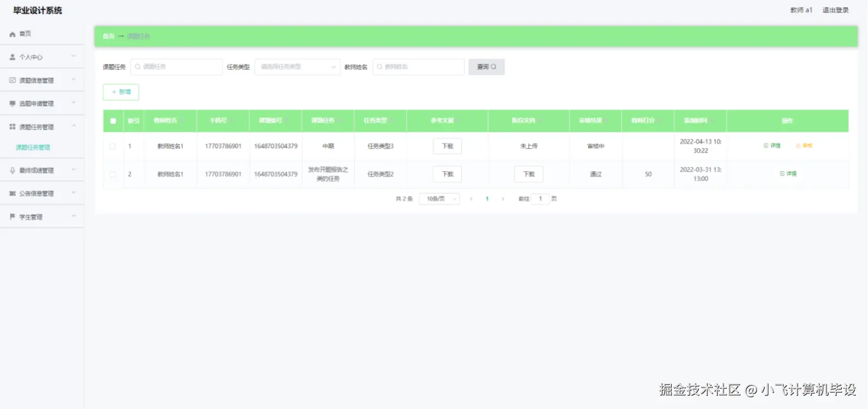The image size is (868, 409).
Task: Expand 最终成绩管理 using its chevron
Action: pos(74,170)
